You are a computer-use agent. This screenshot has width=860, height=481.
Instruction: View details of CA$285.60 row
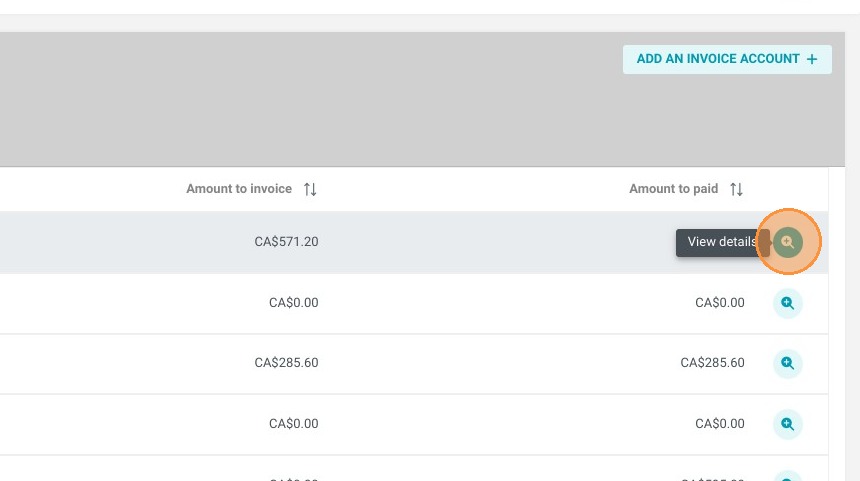click(788, 363)
